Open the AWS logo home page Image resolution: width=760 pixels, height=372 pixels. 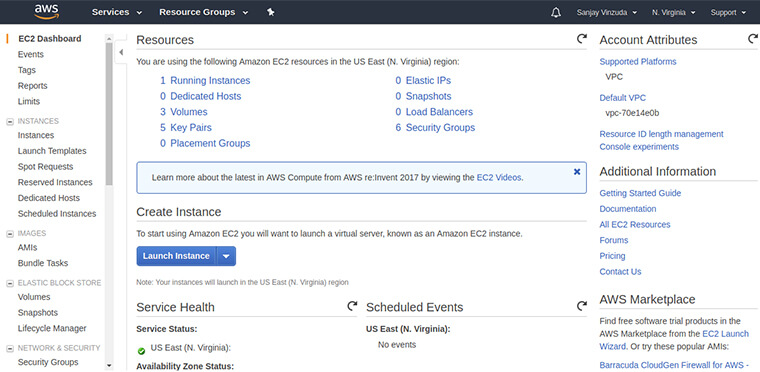click(47, 12)
